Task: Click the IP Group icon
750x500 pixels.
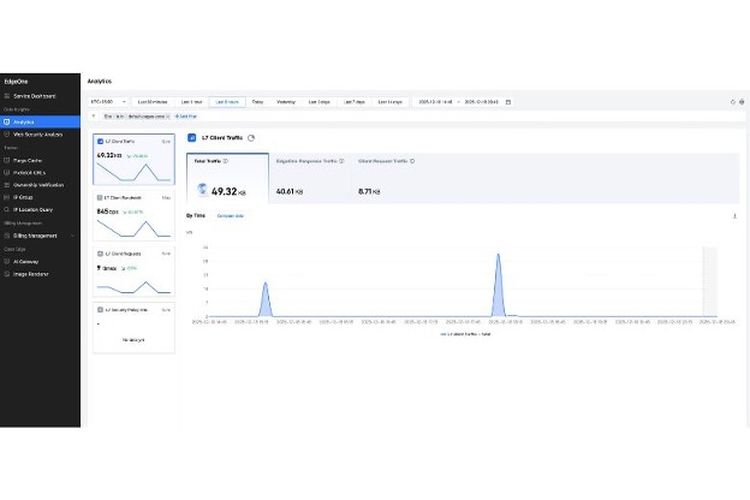Action: point(7,197)
